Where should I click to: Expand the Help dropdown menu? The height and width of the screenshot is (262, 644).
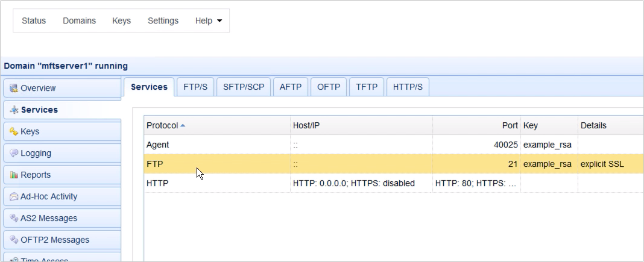point(208,21)
